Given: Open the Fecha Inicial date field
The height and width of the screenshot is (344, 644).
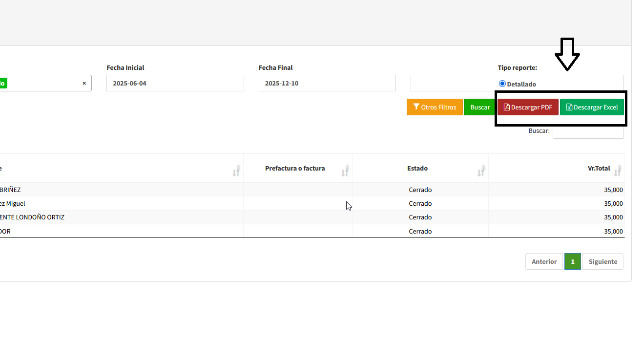Looking at the screenshot, I should (x=175, y=83).
